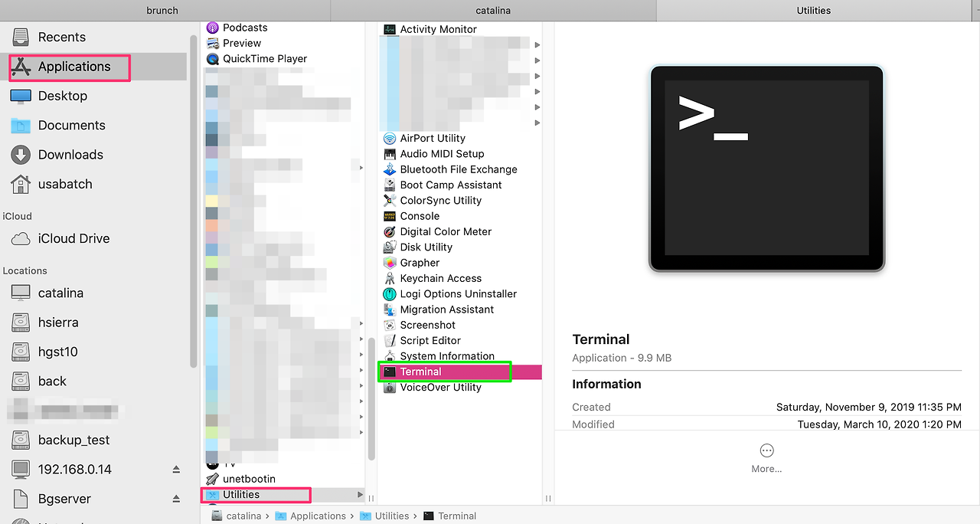Click the Screenshot utility icon
The image size is (980, 524).
pyautogui.click(x=389, y=325)
